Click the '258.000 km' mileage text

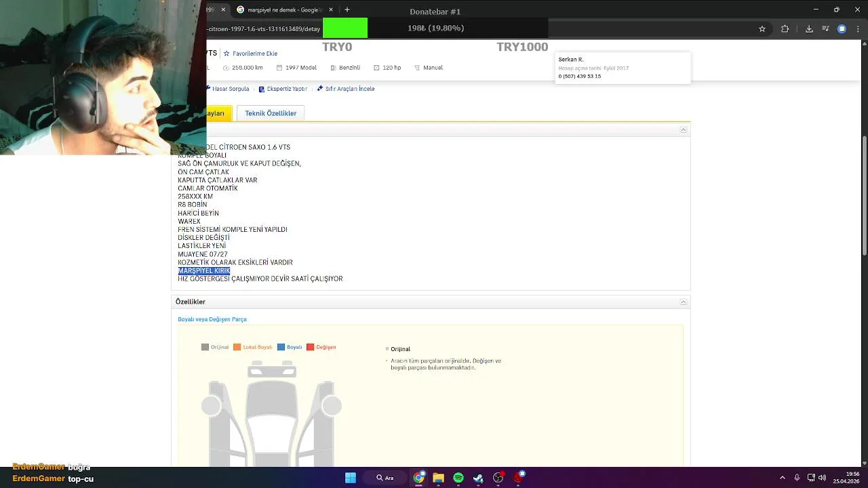[247, 68]
